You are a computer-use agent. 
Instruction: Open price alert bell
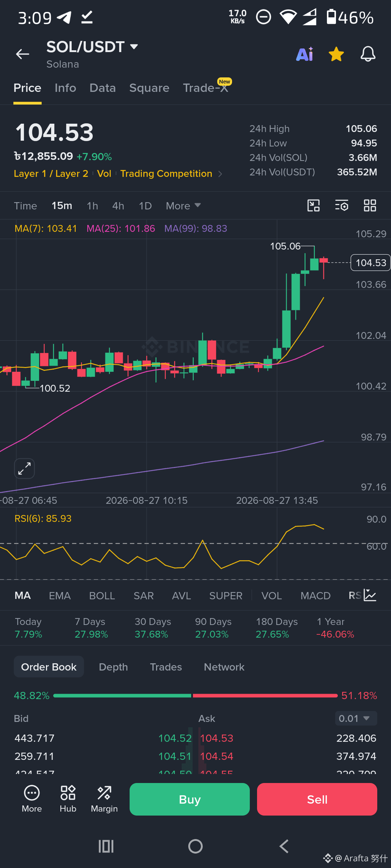[x=368, y=54]
